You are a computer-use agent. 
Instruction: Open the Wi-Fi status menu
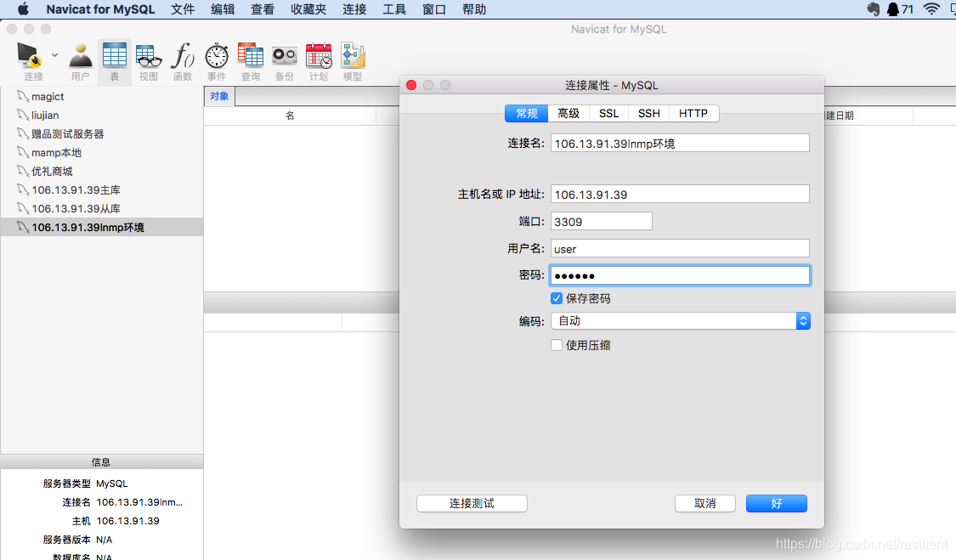(x=931, y=9)
